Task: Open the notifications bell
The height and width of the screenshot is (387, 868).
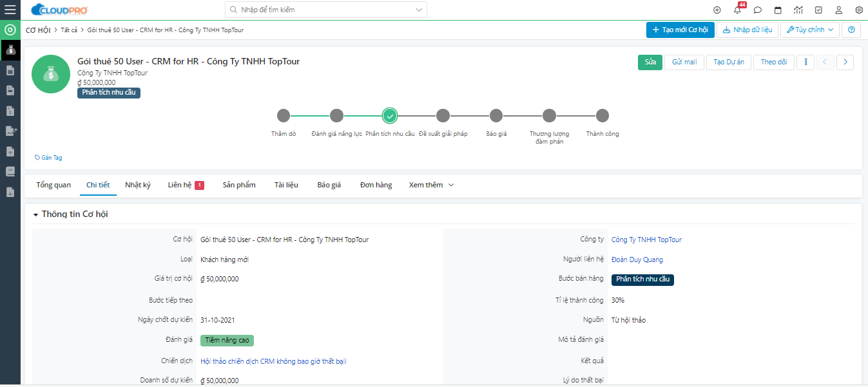Action: pyautogui.click(x=737, y=10)
